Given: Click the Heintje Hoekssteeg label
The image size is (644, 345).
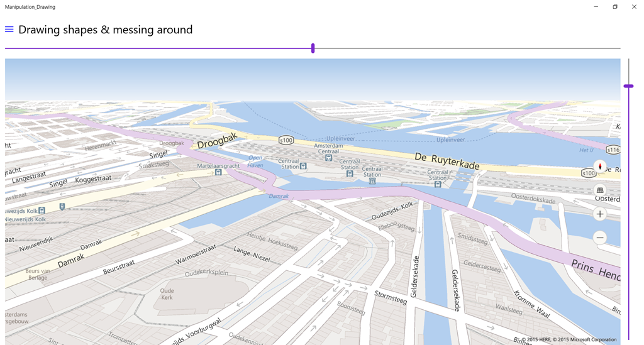Looking at the screenshot, I should click(272, 241).
